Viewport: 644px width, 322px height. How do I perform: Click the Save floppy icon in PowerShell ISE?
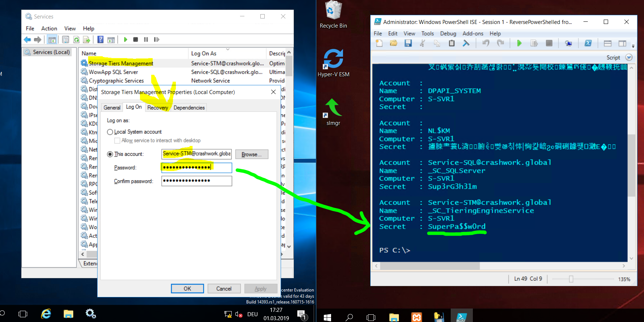[x=408, y=43]
